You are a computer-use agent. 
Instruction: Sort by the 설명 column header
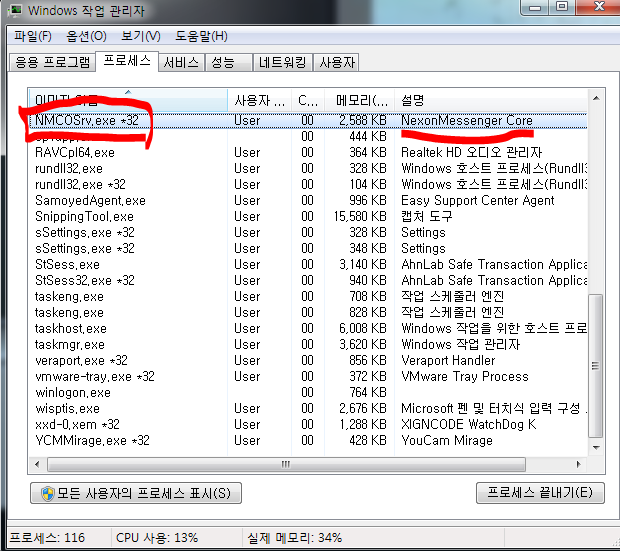click(491, 100)
